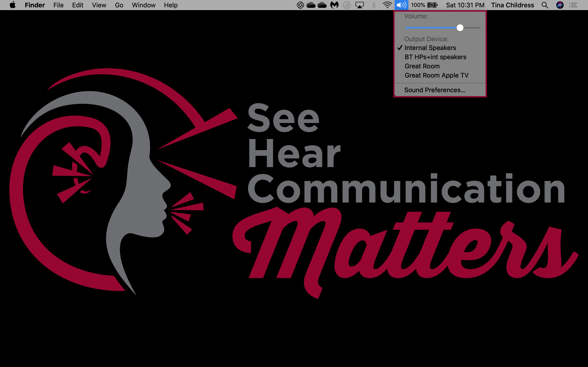This screenshot has height=367, width=588.
Task: Switch output to Great Room
Action: [422, 66]
